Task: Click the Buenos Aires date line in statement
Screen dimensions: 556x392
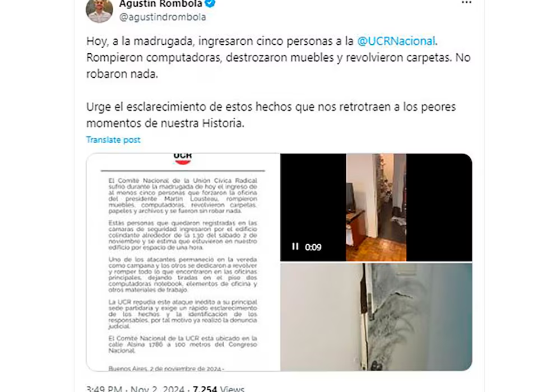Action: coord(166,368)
